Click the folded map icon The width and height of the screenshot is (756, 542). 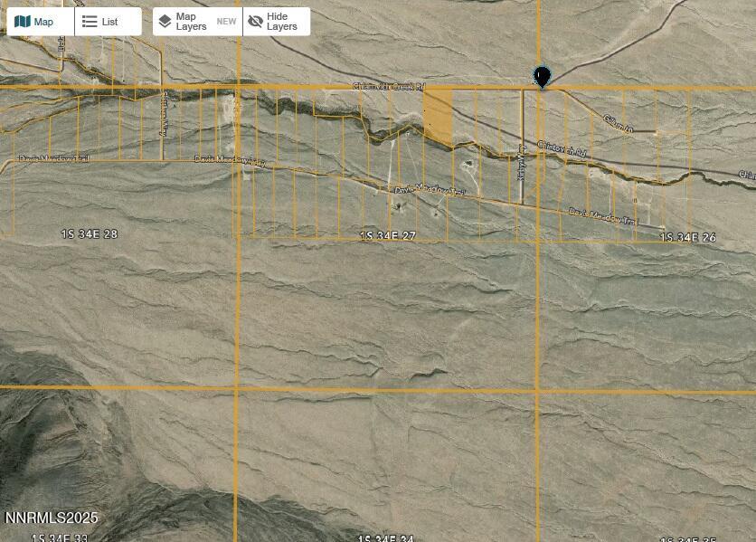pyautogui.click(x=23, y=22)
